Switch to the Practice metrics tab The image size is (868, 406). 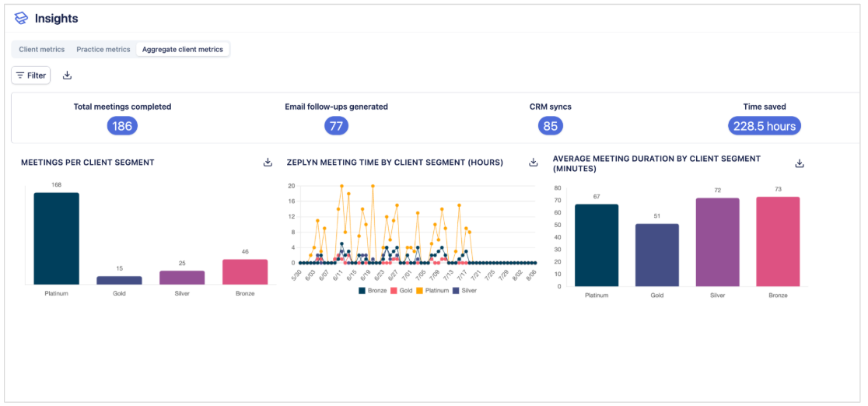(103, 50)
